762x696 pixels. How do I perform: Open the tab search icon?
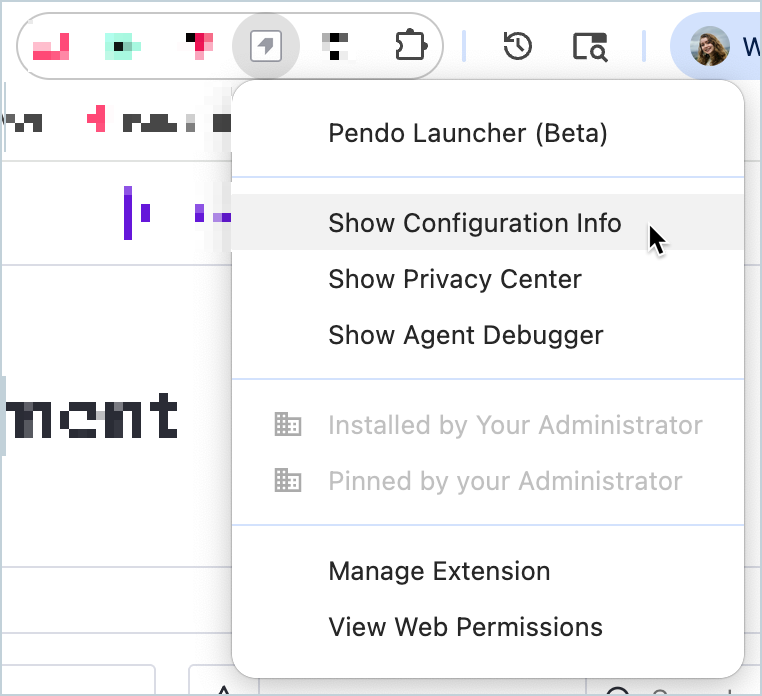(590, 47)
